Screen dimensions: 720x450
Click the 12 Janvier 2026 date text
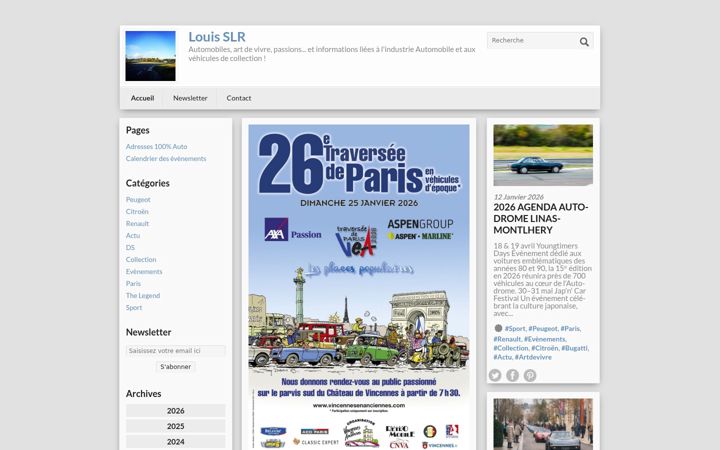pyautogui.click(x=518, y=197)
